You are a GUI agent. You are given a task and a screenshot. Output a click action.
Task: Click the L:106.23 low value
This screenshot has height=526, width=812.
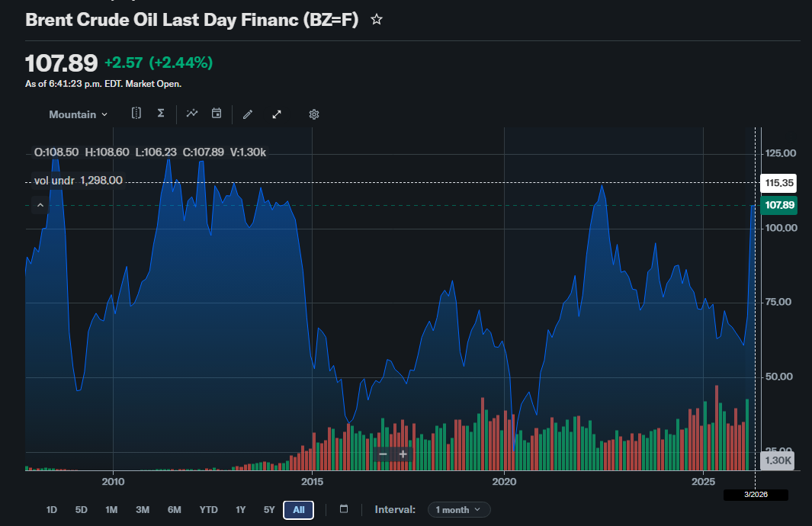[x=156, y=152]
